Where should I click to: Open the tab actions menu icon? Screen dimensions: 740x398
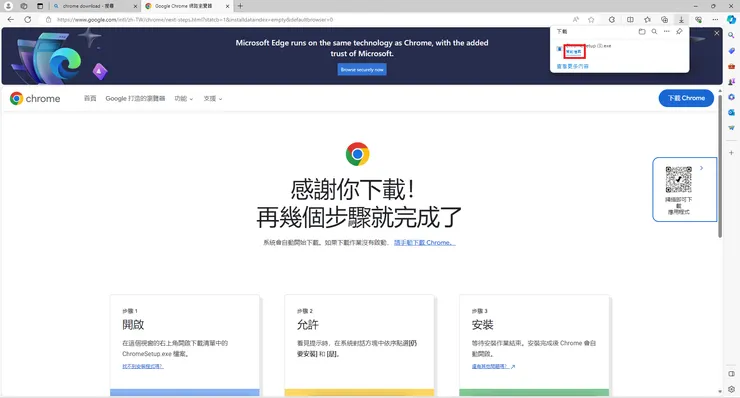[40, 6]
